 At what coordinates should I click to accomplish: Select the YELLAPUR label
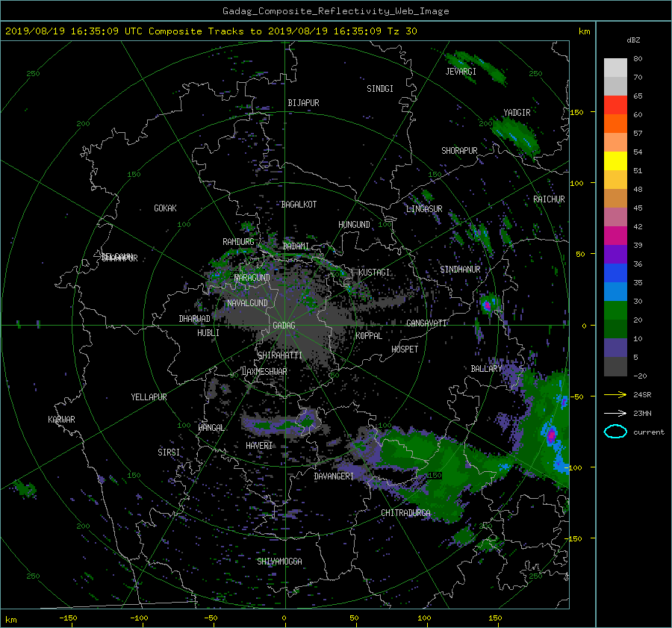pos(149,397)
